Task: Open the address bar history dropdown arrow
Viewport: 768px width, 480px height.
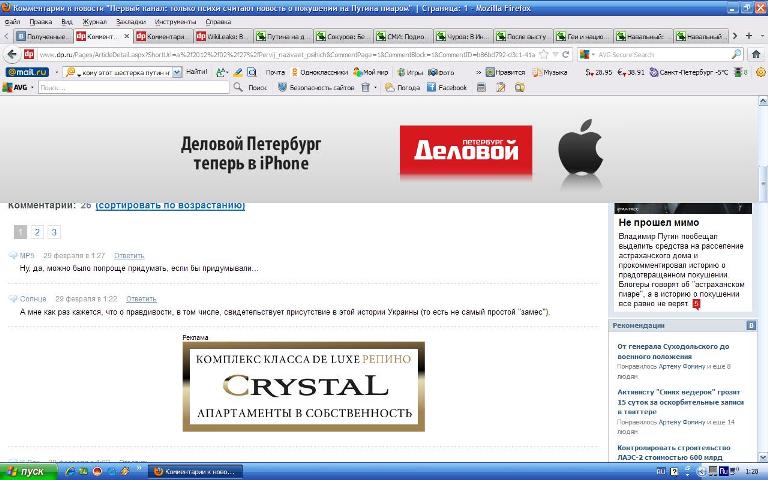Action: tap(555, 54)
